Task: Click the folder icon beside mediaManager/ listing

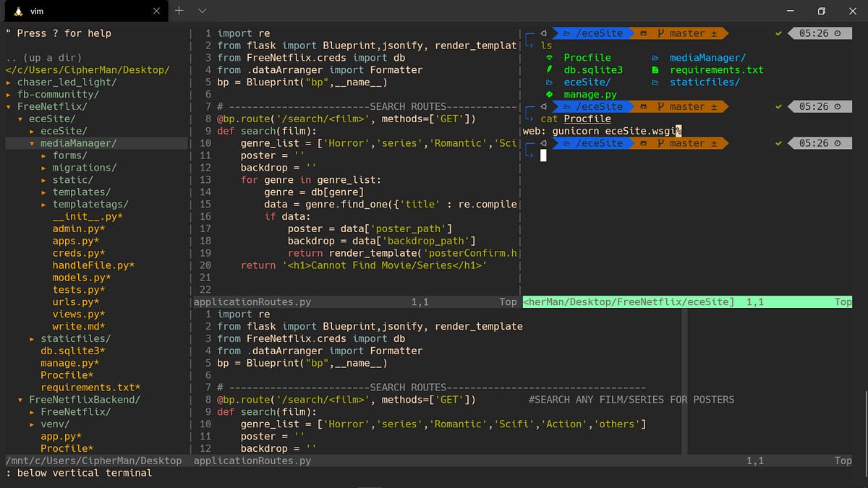Action: tap(654, 57)
